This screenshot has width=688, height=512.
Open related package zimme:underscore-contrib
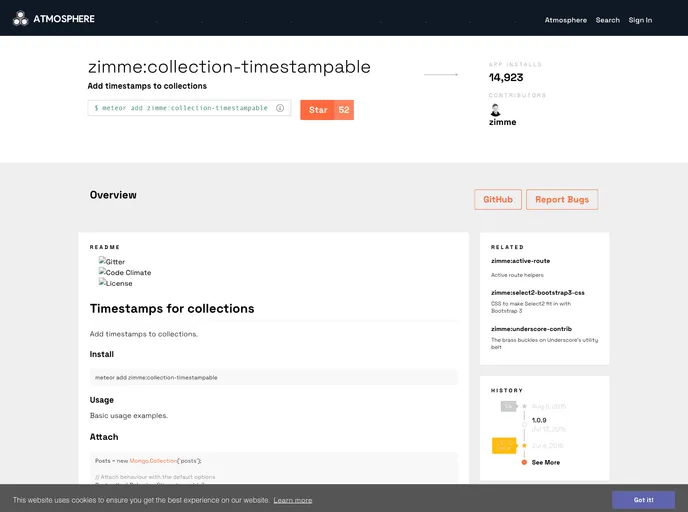click(531, 329)
